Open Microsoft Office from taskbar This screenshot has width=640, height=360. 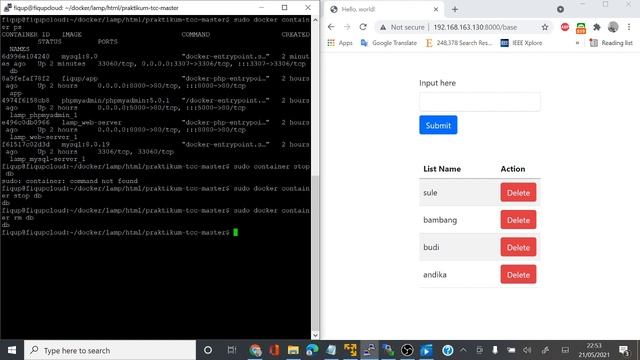(x=274, y=350)
